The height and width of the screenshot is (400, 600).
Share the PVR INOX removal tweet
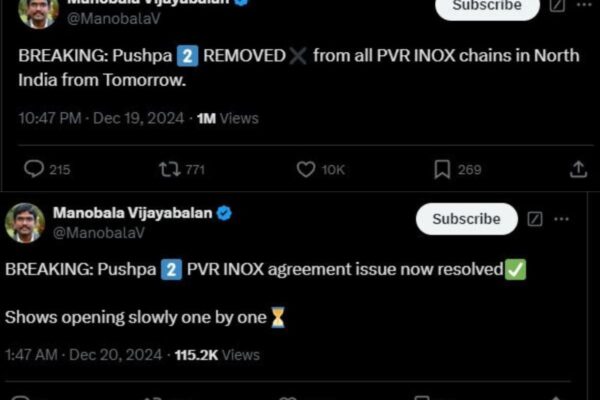pos(578,169)
